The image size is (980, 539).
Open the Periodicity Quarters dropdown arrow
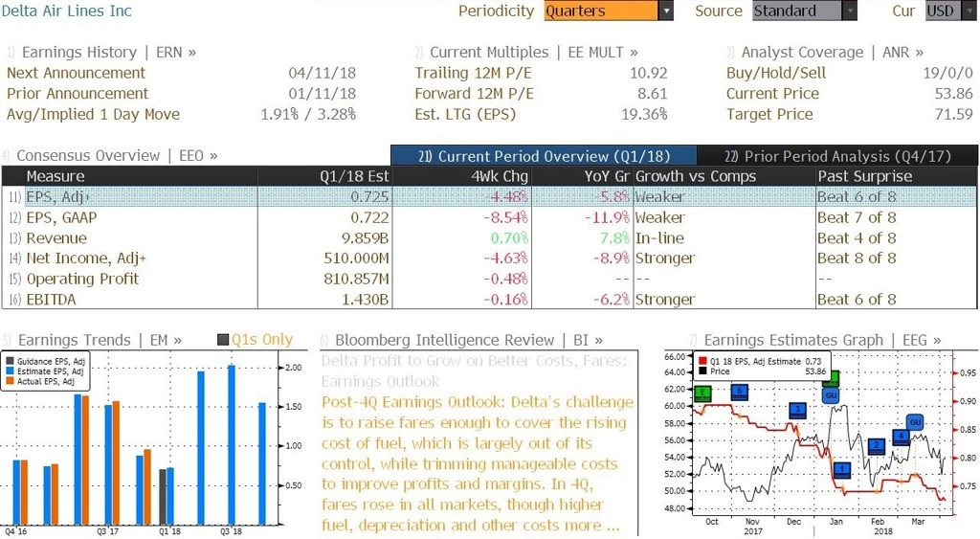pyautogui.click(x=666, y=11)
